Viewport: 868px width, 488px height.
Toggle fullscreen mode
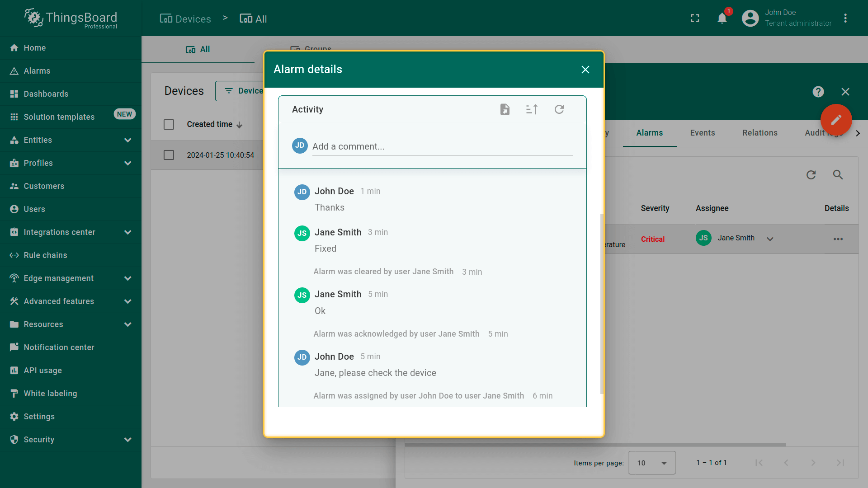point(695,18)
